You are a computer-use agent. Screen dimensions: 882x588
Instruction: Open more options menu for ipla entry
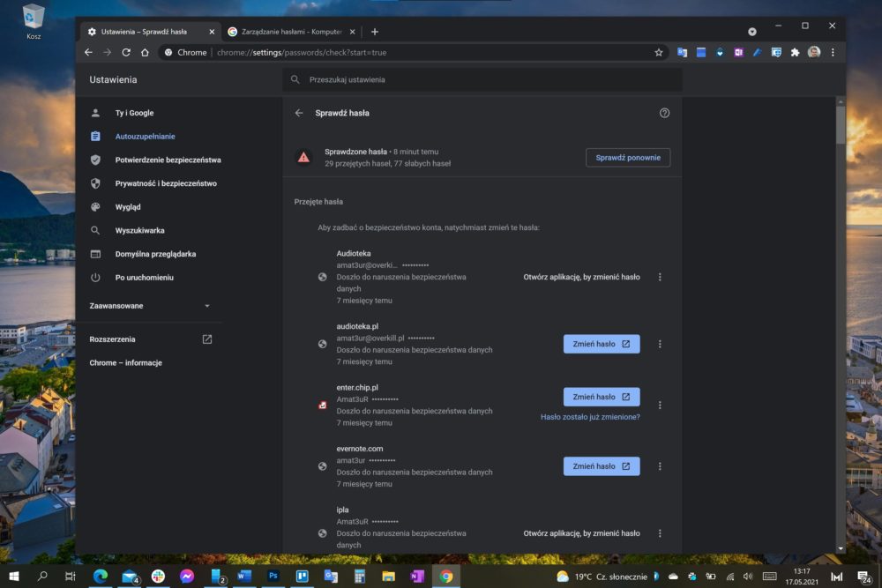[660, 533]
